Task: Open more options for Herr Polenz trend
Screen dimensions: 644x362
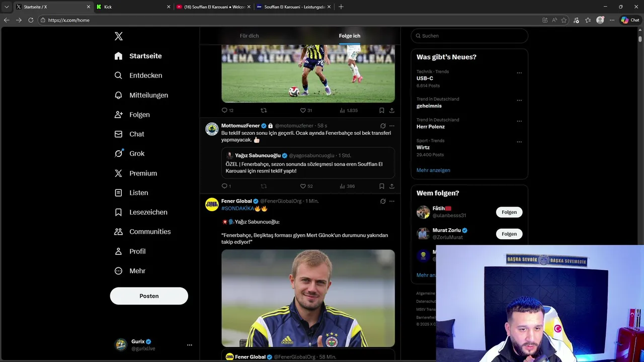Action: click(x=519, y=121)
